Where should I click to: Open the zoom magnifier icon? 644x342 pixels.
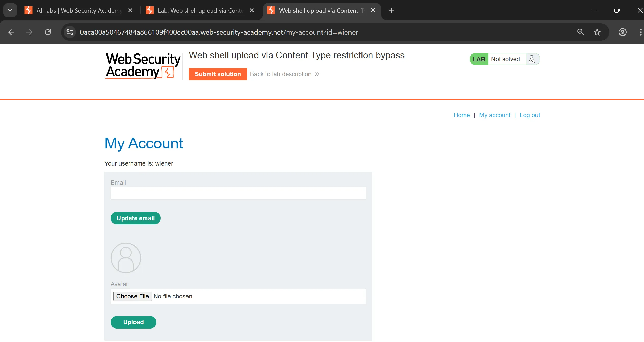581,32
